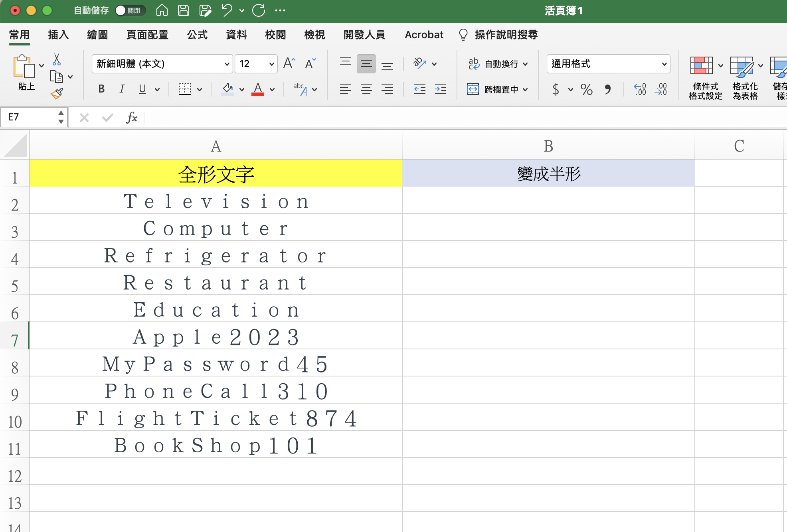Click the percent style icon
Viewport: 787px width, 532px height.
(586, 89)
